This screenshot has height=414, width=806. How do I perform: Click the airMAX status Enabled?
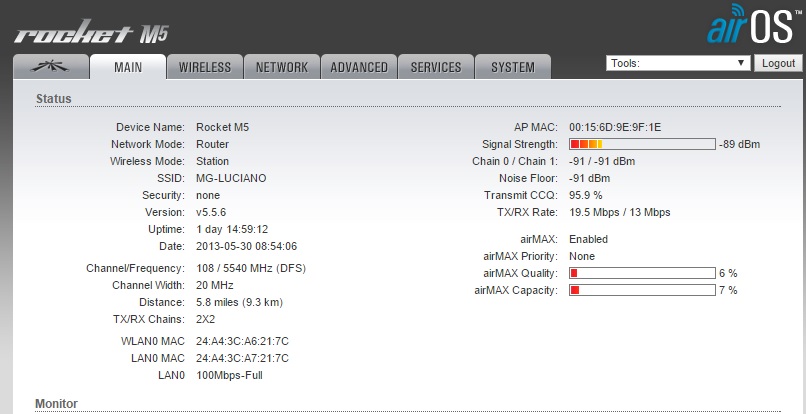click(x=589, y=239)
